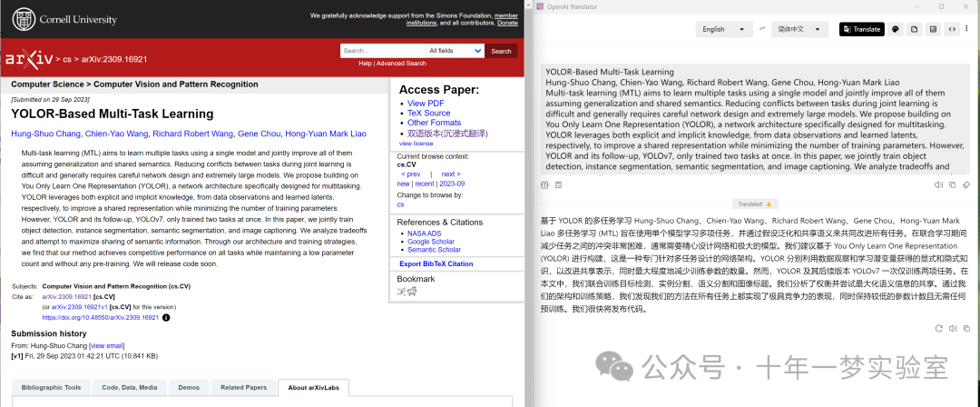Select the summarize document mode icon
Viewport: 980px width, 407px height.
[x=914, y=29]
